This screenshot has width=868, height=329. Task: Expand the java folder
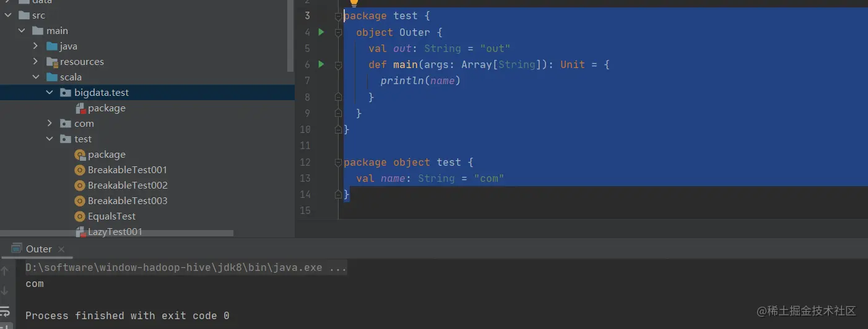[35, 46]
